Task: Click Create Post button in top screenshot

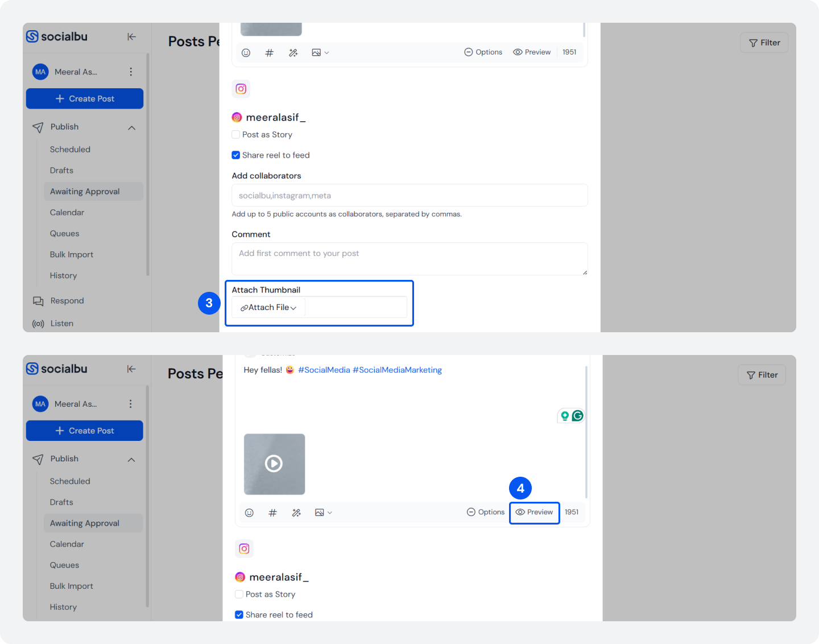Action: coord(85,98)
